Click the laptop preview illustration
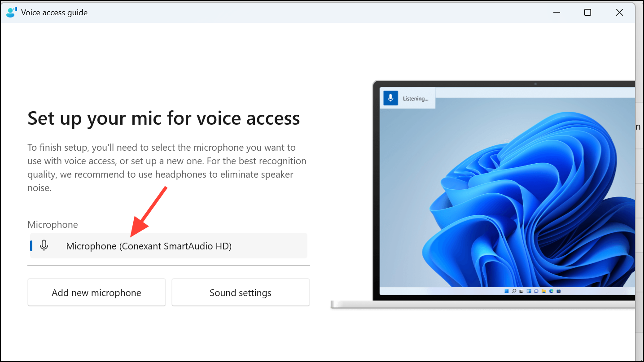Viewport: 644px width, 362px height. (483, 194)
